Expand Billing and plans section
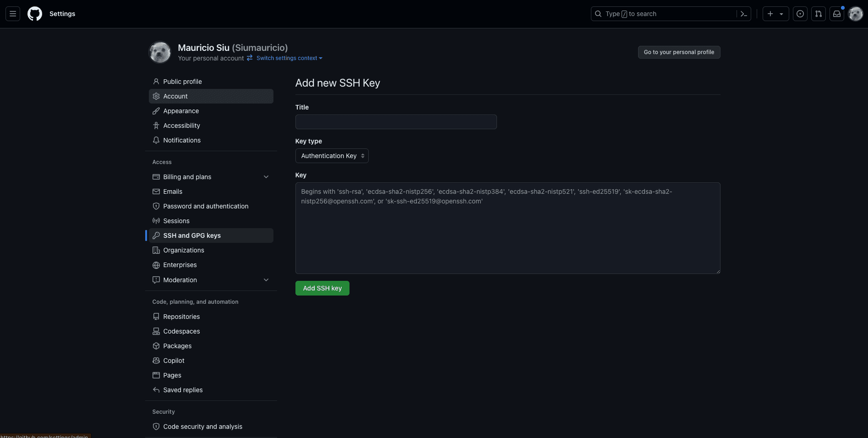The width and height of the screenshot is (868, 438). pyautogui.click(x=266, y=177)
